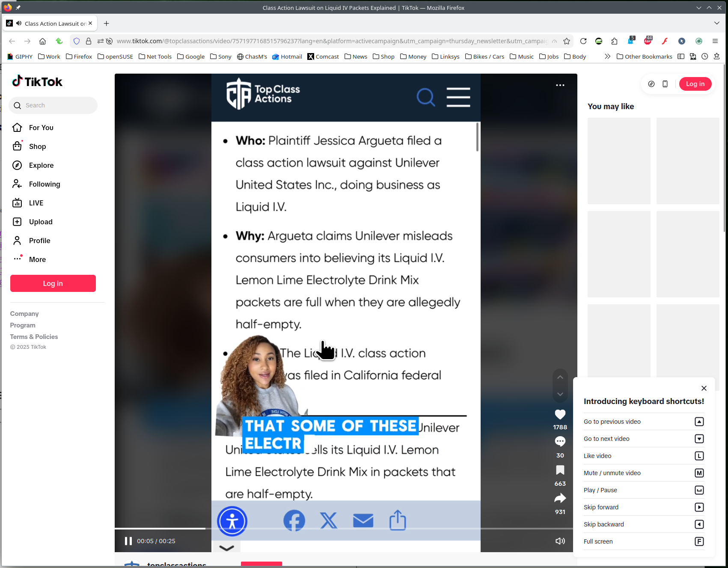Close the keyboard shortcuts popup
The image size is (728, 568).
tap(704, 388)
